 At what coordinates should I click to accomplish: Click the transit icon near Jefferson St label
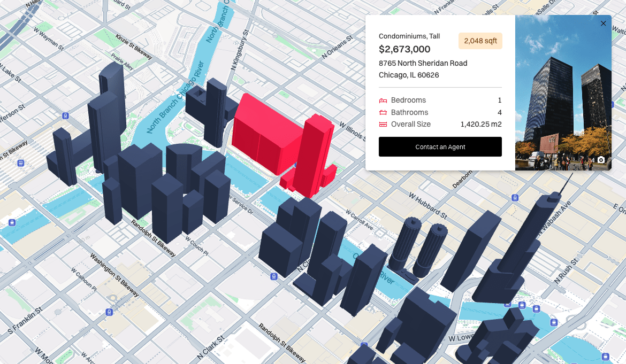point(65,116)
